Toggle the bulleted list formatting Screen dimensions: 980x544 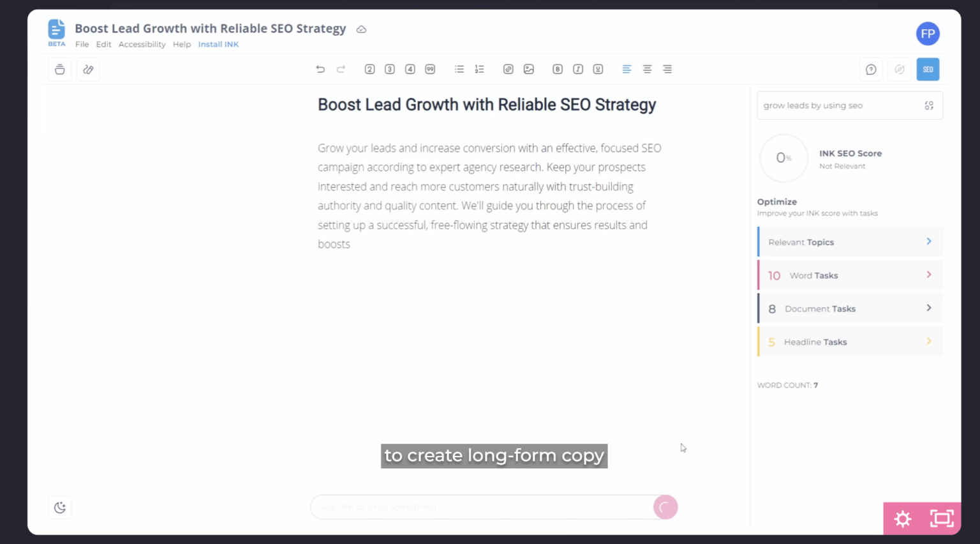(459, 69)
